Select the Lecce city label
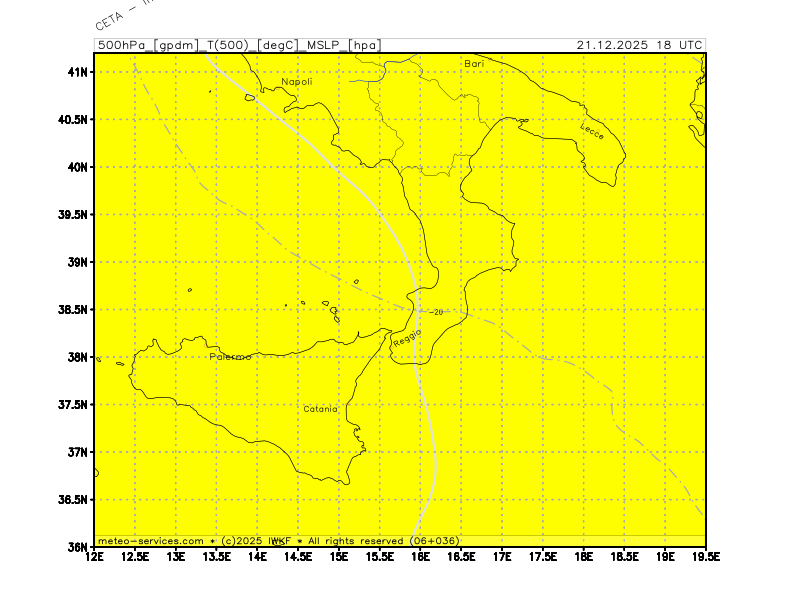The height and width of the screenshot is (600, 800). pyautogui.click(x=592, y=129)
